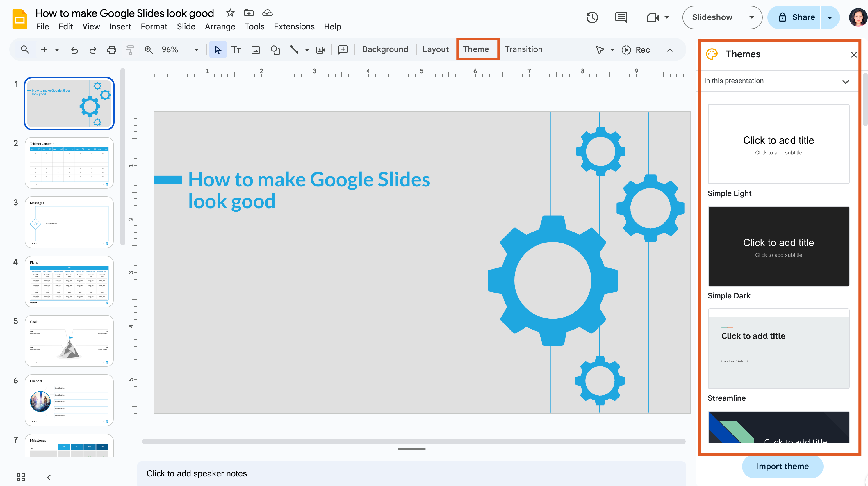
Task: Open the Arrange menu
Action: (x=220, y=26)
